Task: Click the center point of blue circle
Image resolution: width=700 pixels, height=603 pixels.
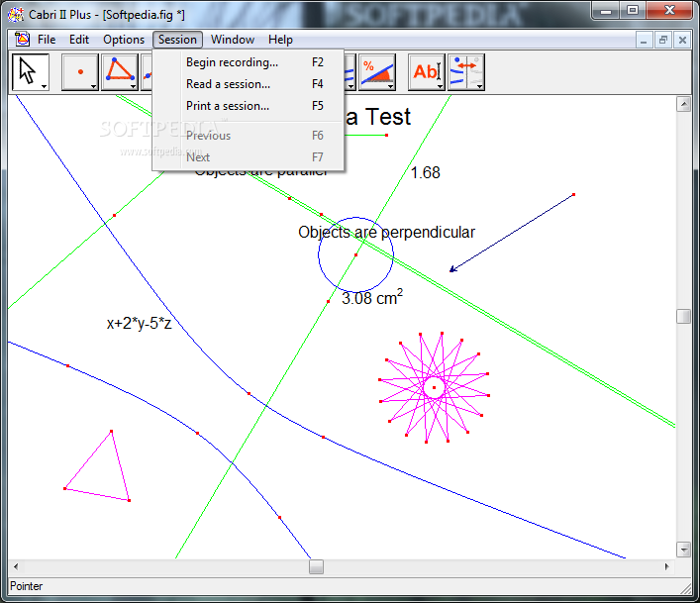Action: pos(355,254)
